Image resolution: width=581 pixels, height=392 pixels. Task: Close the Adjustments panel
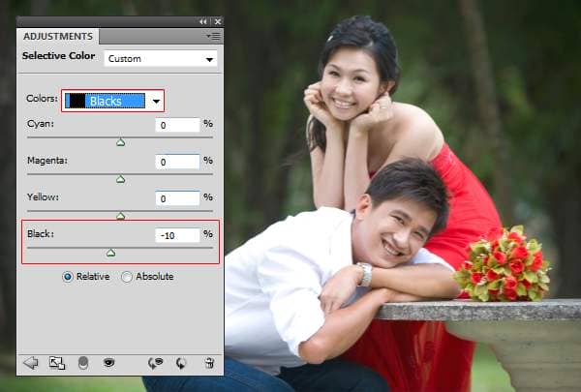point(218,22)
